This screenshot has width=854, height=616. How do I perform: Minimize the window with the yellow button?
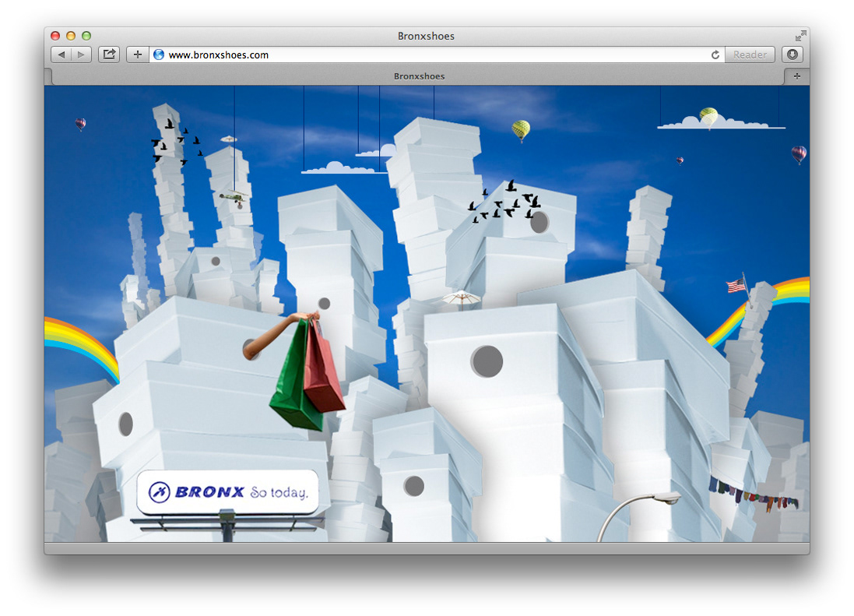[70, 36]
